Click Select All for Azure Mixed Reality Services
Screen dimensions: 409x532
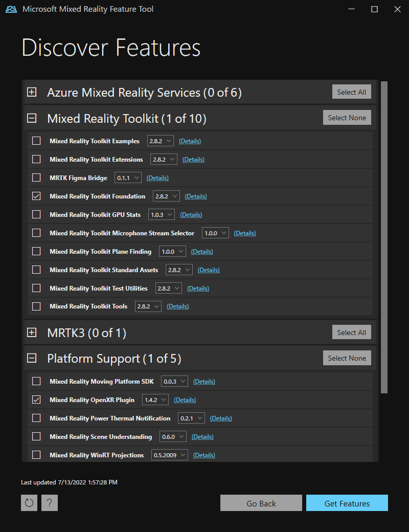(x=351, y=92)
